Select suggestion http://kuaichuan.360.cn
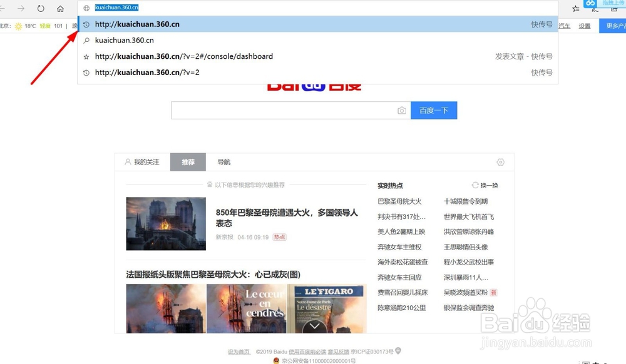The image size is (626, 364). (318, 24)
